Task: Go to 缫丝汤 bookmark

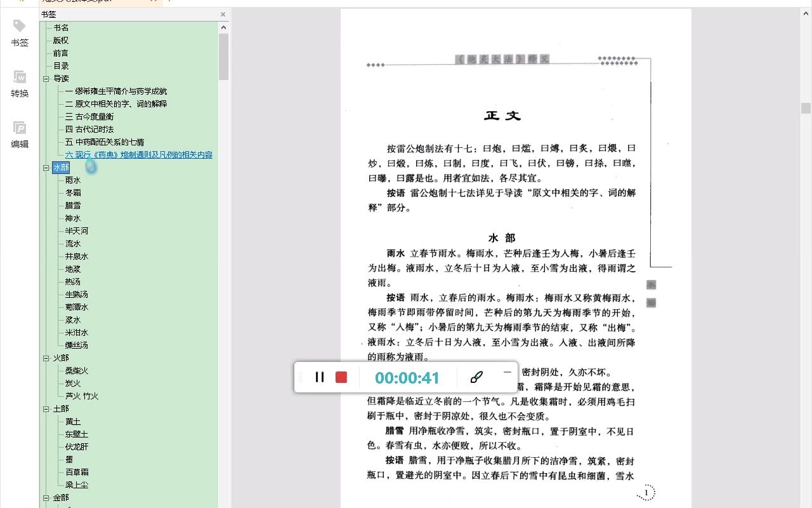Action: tap(77, 345)
